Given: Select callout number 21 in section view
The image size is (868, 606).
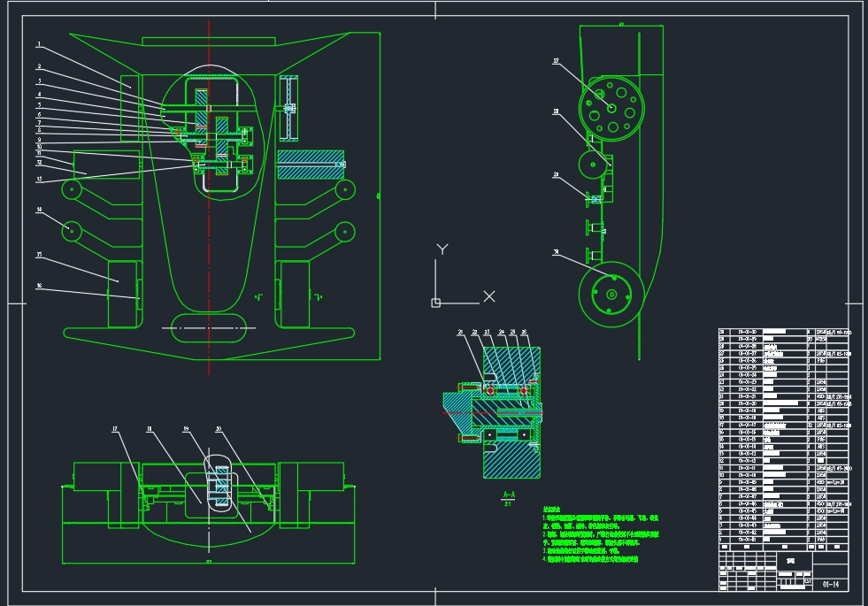Looking at the screenshot, I should [x=461, y=332].
